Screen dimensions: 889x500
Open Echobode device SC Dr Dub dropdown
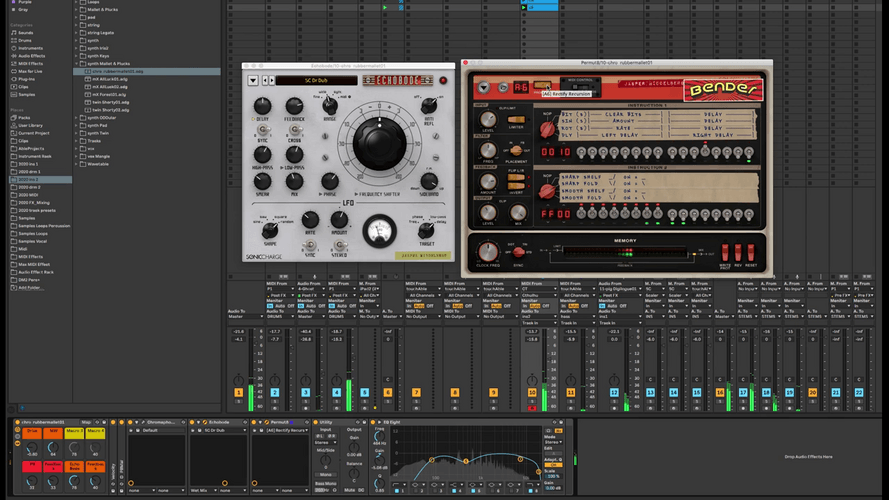point(225,430)
